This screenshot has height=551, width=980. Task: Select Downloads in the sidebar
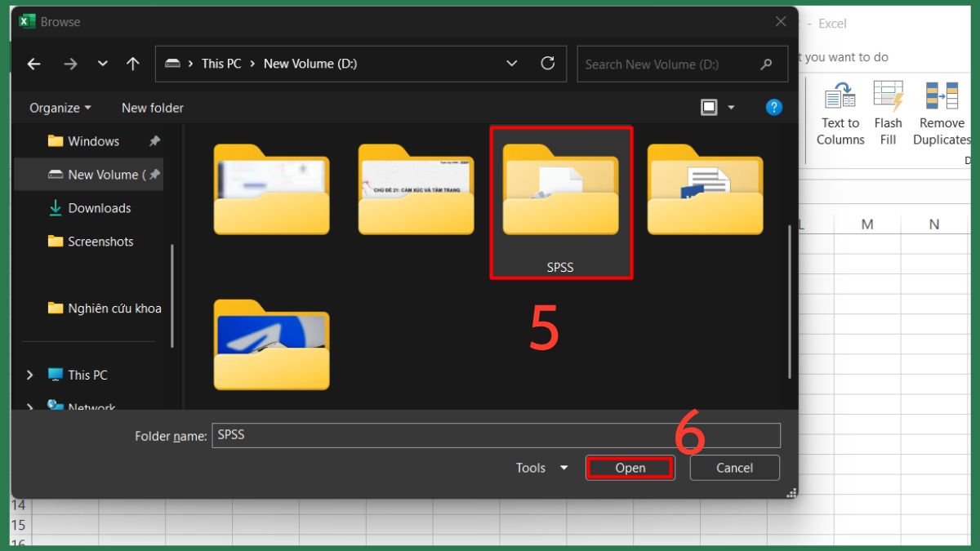tap(98, 208)
